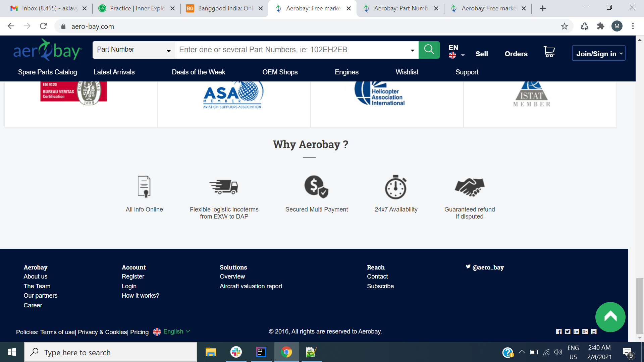Open the LinkedIn icon in footer
This screenshot has height=362, width=644.
click(x=576, y=331)
